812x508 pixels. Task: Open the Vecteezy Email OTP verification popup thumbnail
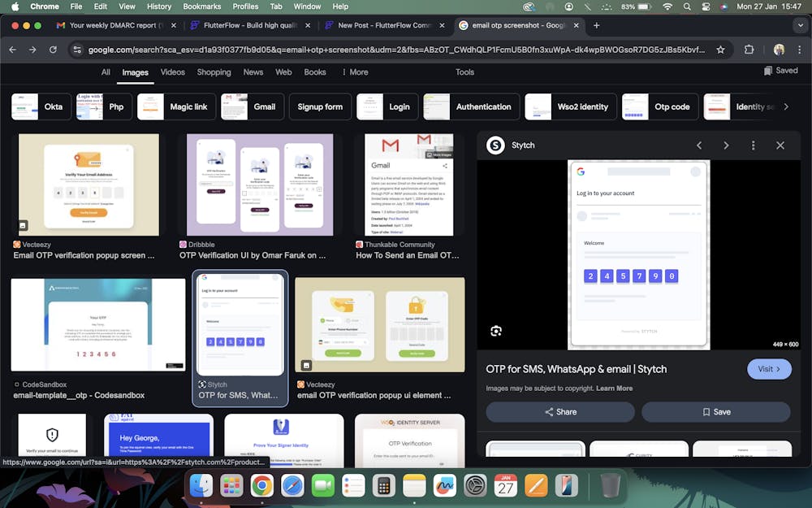coord(89,185)
